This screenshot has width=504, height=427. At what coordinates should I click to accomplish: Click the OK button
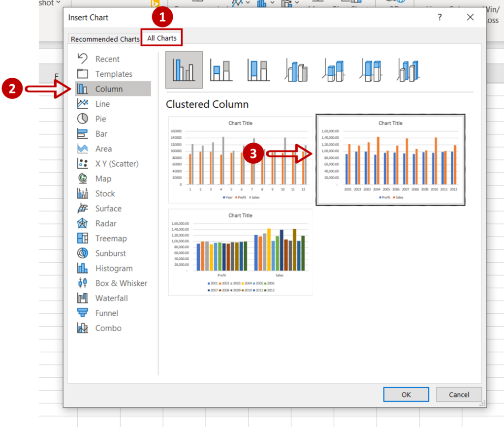click(406, 395)
